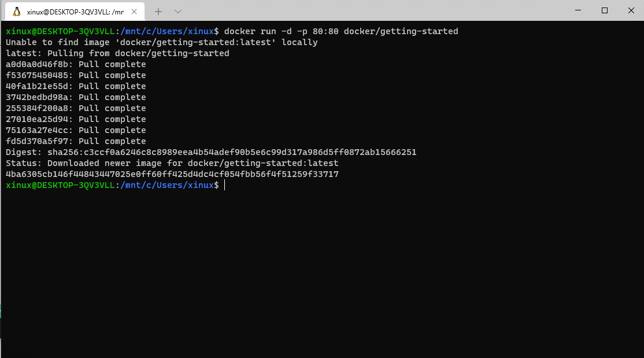
Task: Click the a0d0a0d46f8b Pull complete line
Action: point(76,64)
